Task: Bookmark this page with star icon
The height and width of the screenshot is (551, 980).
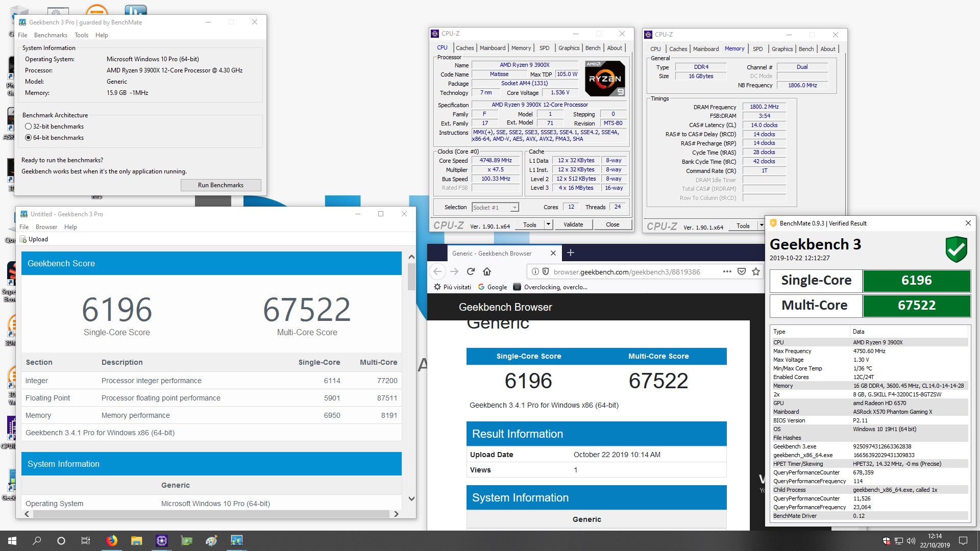Action: coord(756,271)
